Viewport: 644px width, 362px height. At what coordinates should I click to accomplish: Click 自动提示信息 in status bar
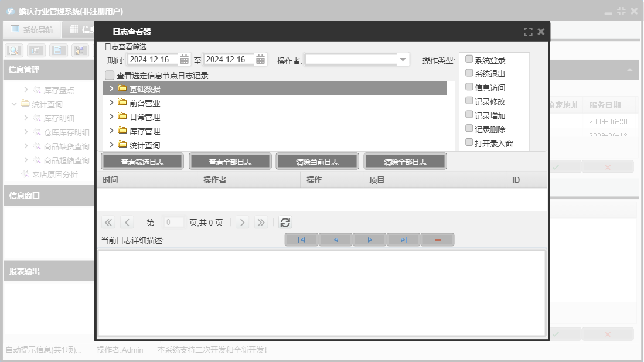point(43,350)
